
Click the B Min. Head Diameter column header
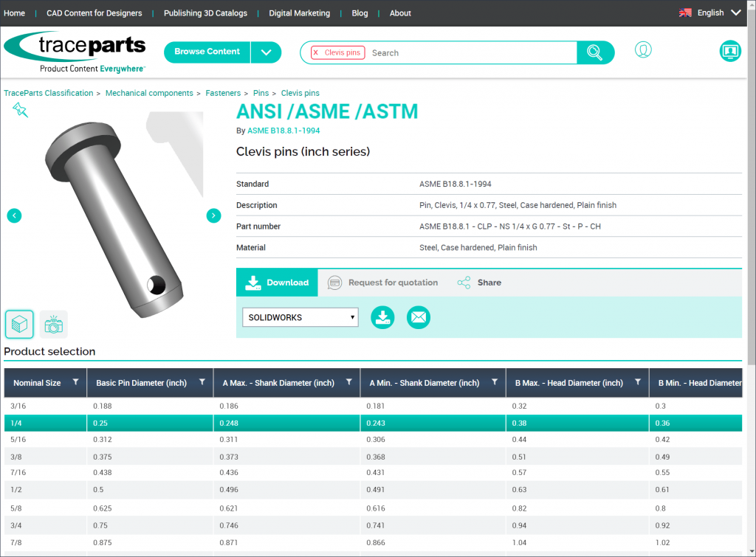695,383
